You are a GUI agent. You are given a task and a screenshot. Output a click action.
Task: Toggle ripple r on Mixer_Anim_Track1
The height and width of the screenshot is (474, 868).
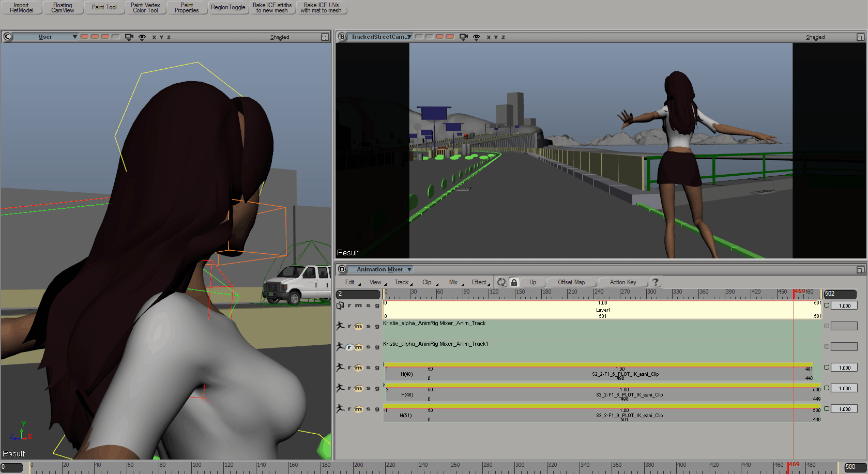[x=349, y=347]
